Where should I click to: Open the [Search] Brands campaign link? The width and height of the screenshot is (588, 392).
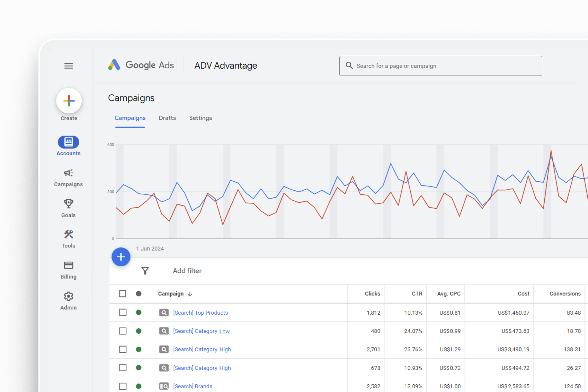pos(193,386)
